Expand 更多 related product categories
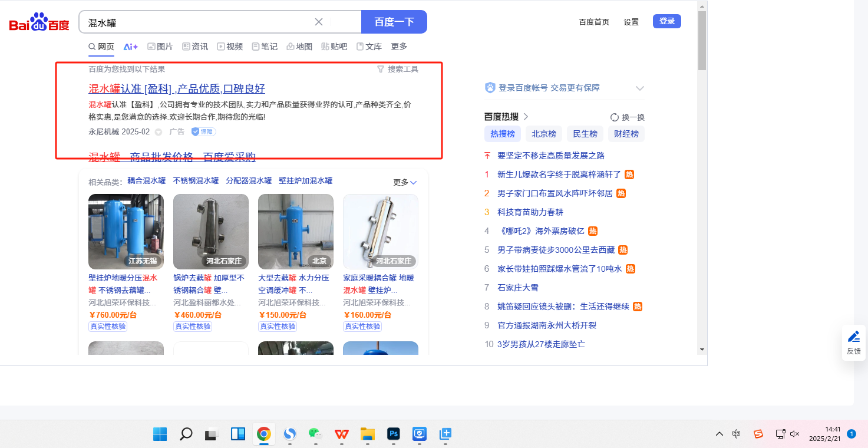Image resolution: width=868 pixels, height=448 pixels. (405, 182)
